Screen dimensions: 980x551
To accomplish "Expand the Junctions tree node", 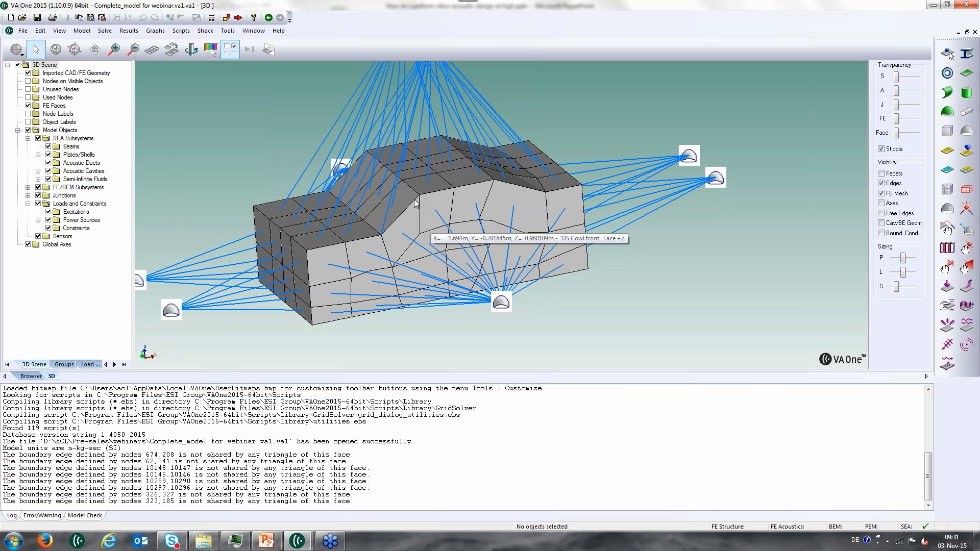I will pyautogui.click(x=28, y=195).
